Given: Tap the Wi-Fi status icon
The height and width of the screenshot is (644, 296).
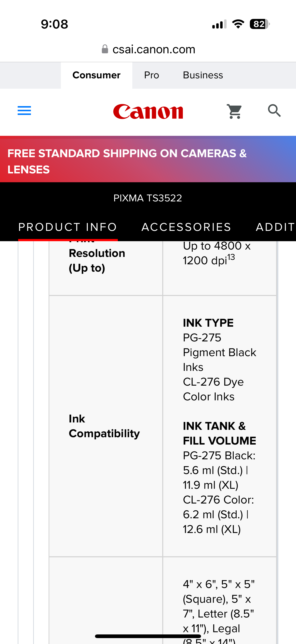Looking at the screenshot, I should tap(238, 24).
